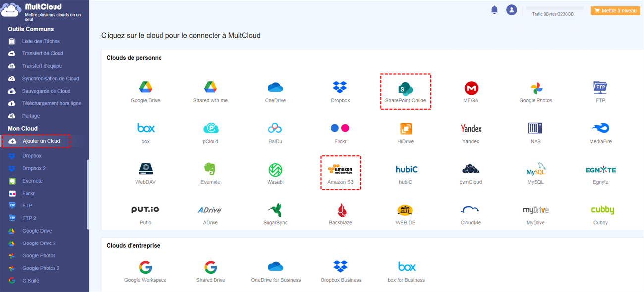
Task: Pick the Wasabi cloud
Action: tap(275, 173)
